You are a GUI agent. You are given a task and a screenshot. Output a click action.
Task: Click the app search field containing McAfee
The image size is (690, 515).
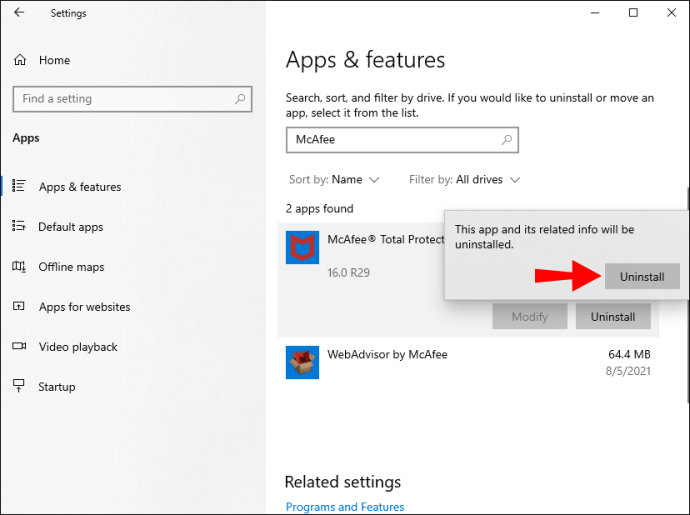point(402,140)
